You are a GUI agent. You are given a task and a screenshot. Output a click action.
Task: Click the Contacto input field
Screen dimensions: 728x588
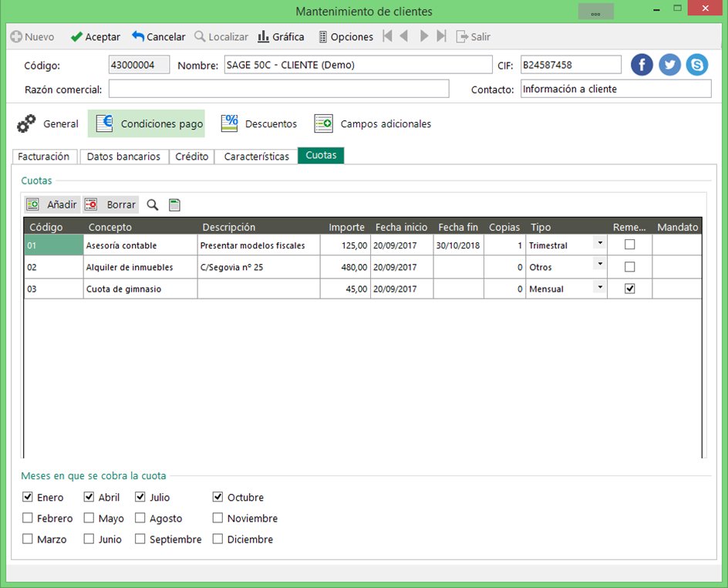pyautogui.click(x=615, y=89)
